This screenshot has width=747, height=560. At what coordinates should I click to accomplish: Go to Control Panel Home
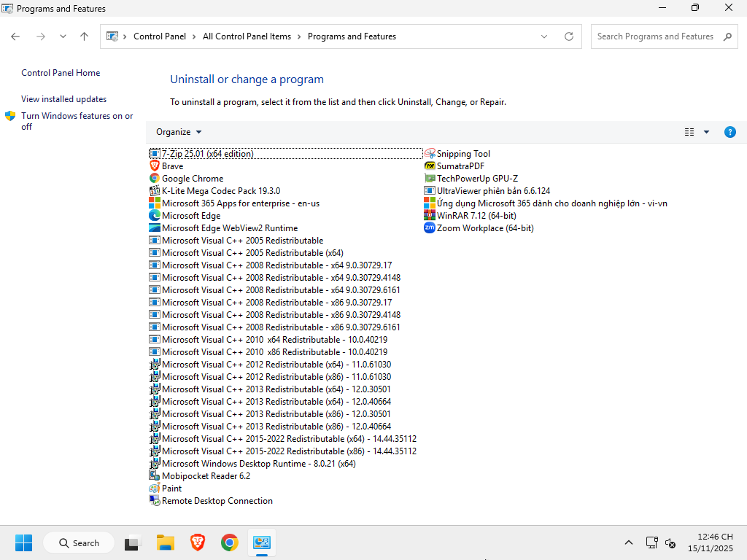[x=61, y=72]
